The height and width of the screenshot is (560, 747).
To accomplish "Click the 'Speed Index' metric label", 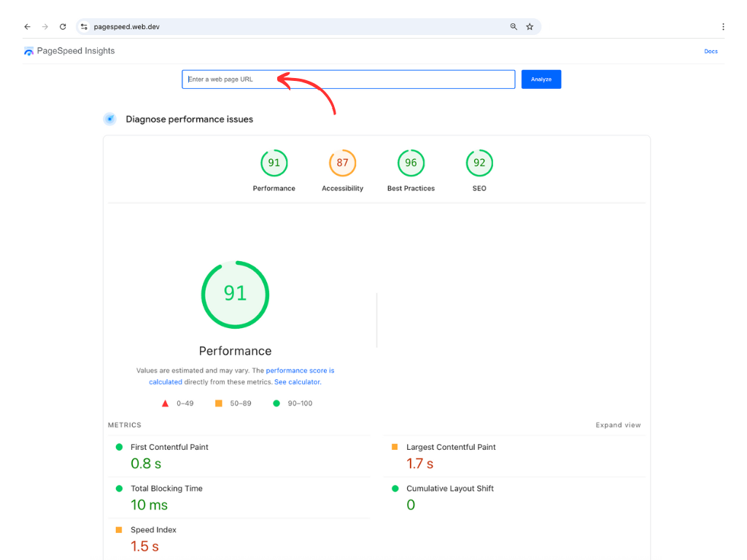I will point(153,530).
